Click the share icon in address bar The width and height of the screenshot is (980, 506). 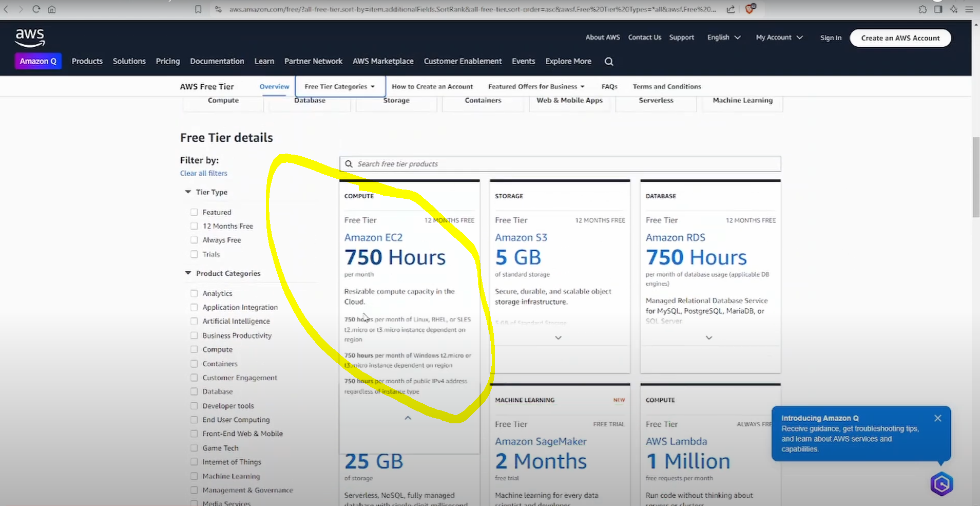click(731, 9)
